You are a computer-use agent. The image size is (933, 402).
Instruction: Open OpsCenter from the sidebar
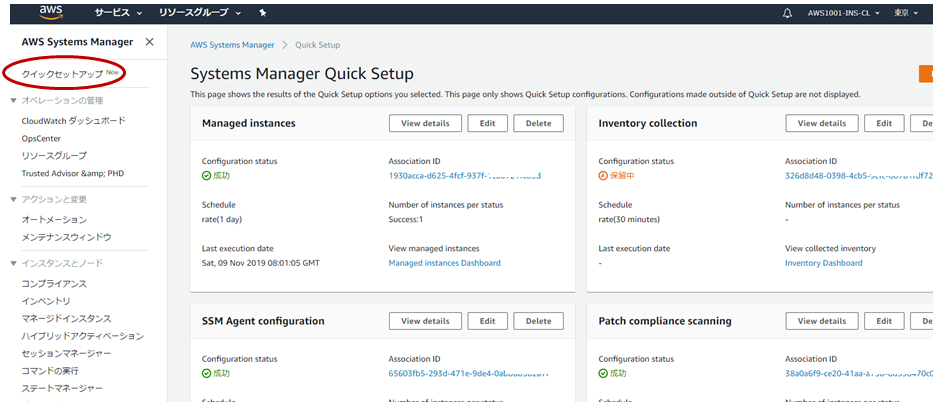point(42,138)
